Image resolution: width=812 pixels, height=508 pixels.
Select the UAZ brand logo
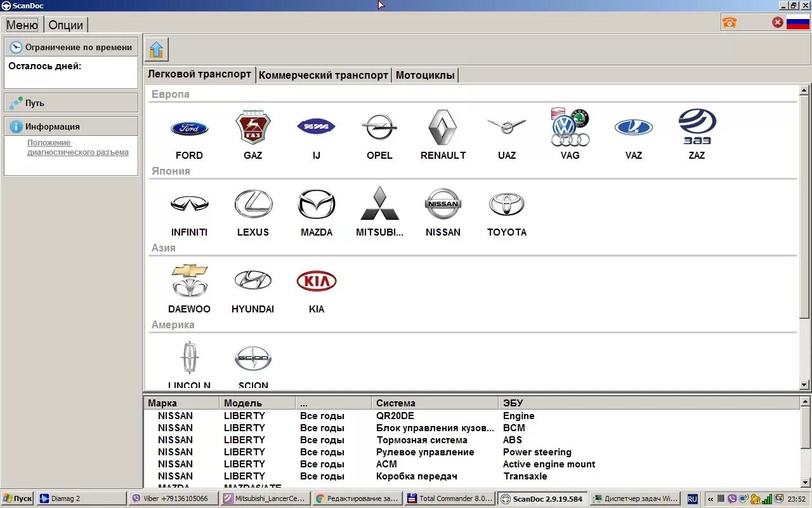click(506, 126)
